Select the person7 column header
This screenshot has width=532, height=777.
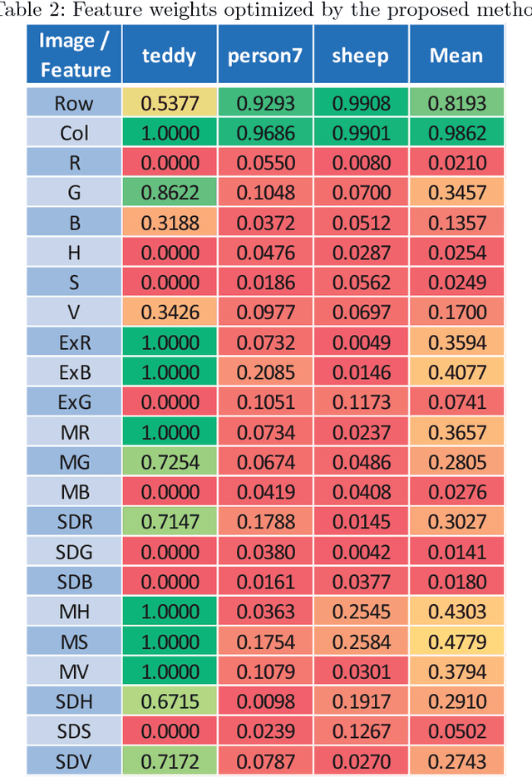coord(265,55)
